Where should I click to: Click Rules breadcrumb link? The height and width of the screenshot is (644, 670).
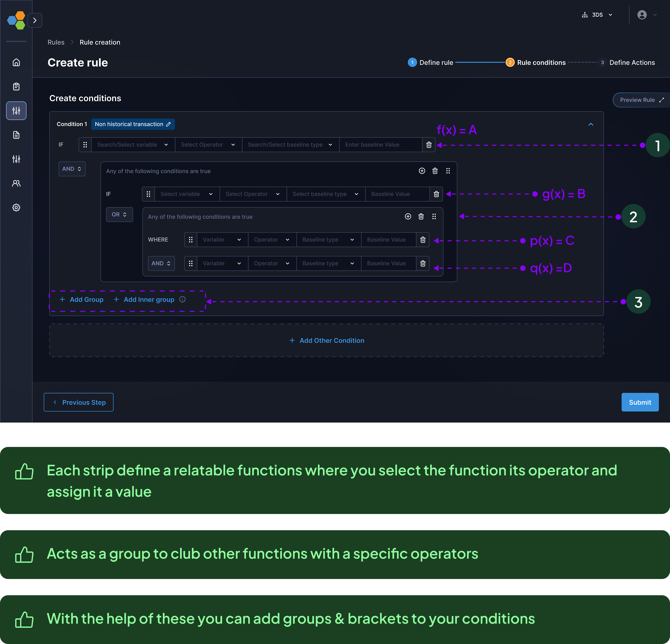[x=56, y=42]
